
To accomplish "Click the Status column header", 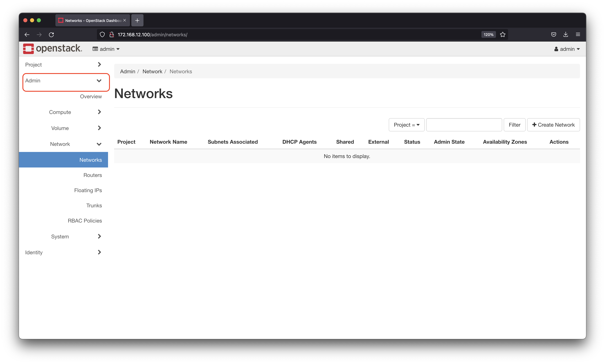I will [x=412, y=142].
